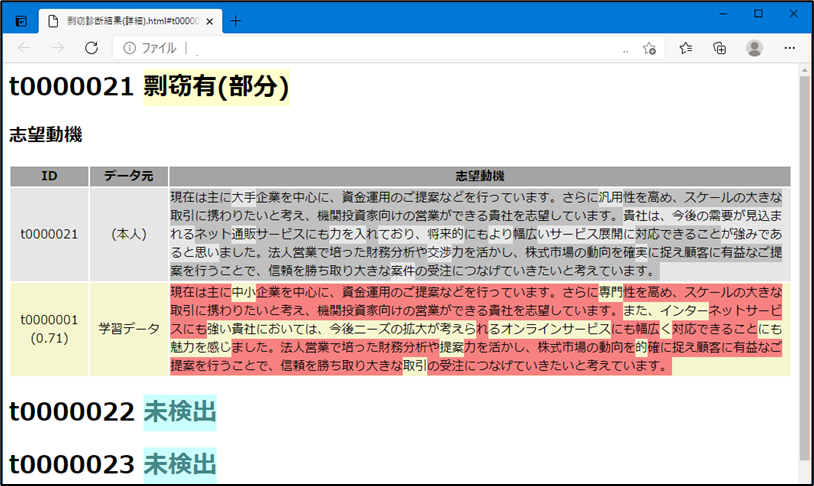
Task: Click the file info icon in address bar
Action: [130, 48]
